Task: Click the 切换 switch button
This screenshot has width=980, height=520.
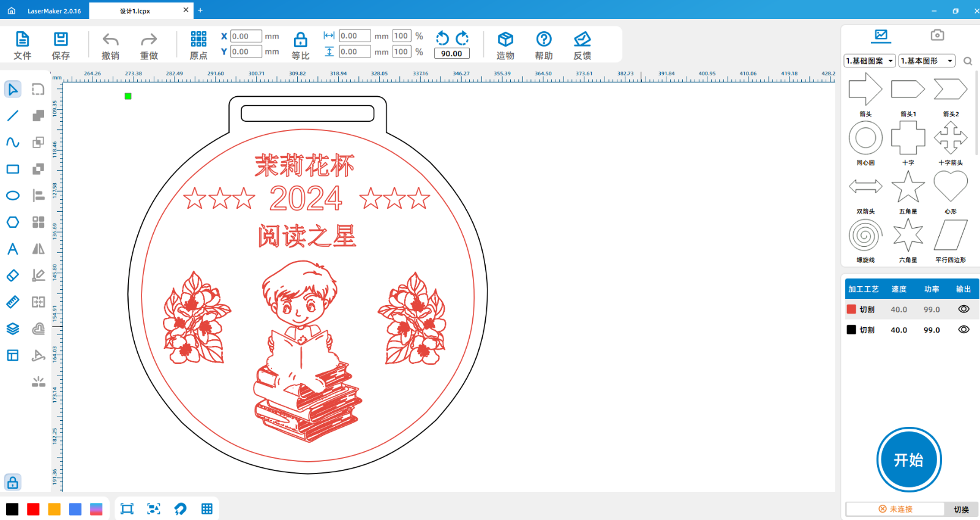Action: (x=961, y=509)
